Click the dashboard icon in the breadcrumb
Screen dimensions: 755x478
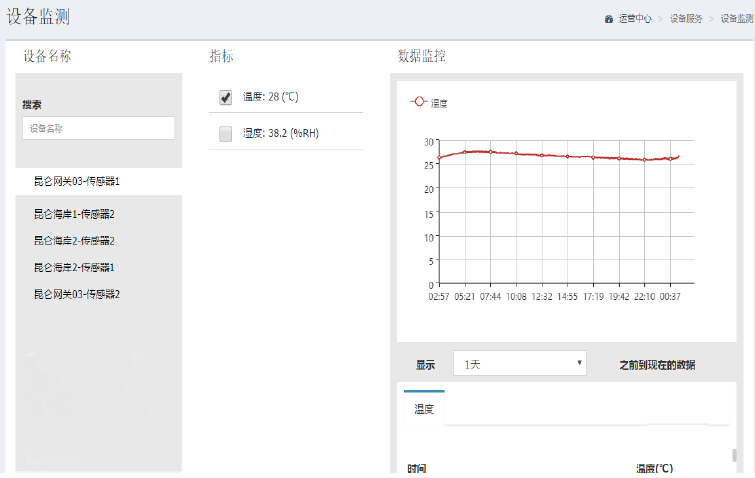click(x=609, y=19)
